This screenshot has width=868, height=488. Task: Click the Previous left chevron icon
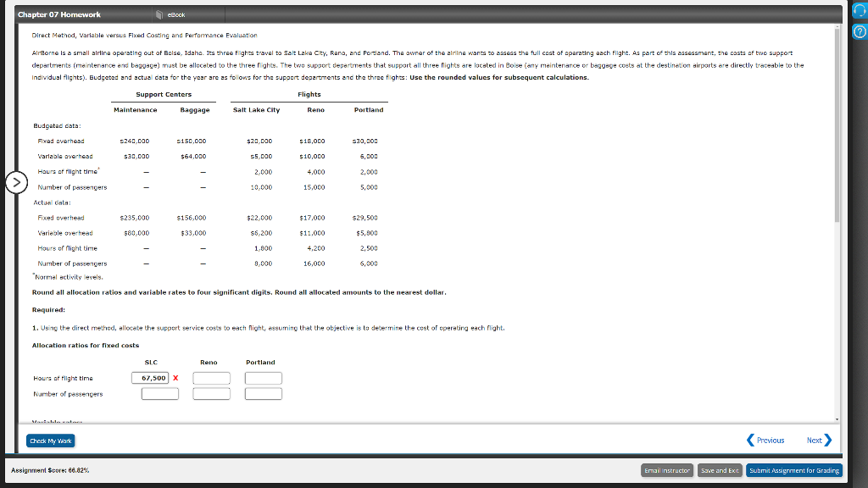[751, 441]
